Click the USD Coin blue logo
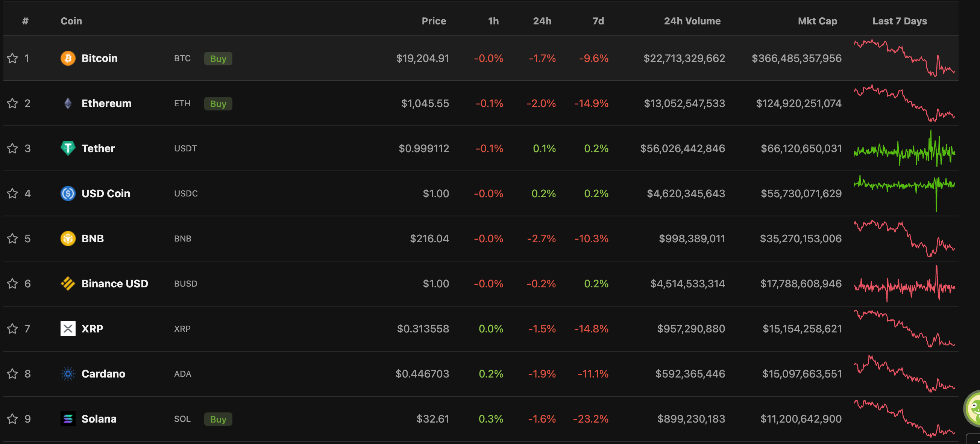The height and width of the screenshot is (444, 980). click(68, 193)
